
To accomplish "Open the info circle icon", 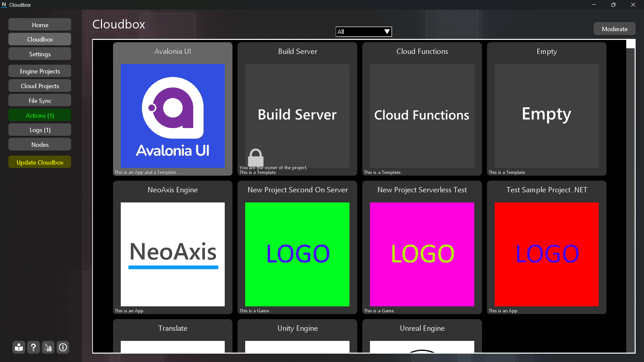I will click(x=63, y=347).
